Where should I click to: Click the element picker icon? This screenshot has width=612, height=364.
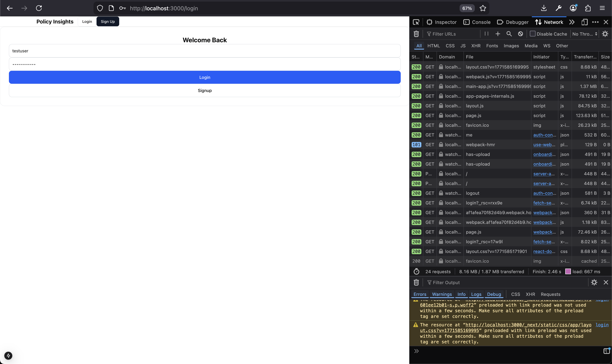pos(416,22)
